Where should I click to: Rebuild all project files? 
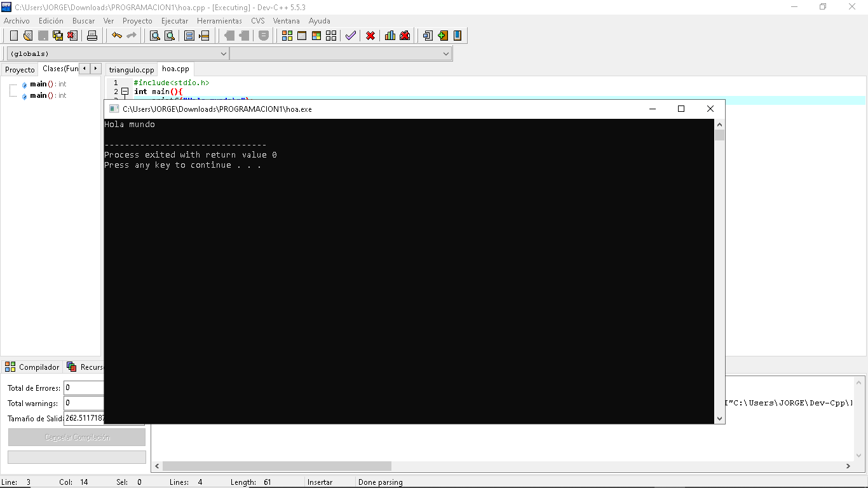pos(332,36)
